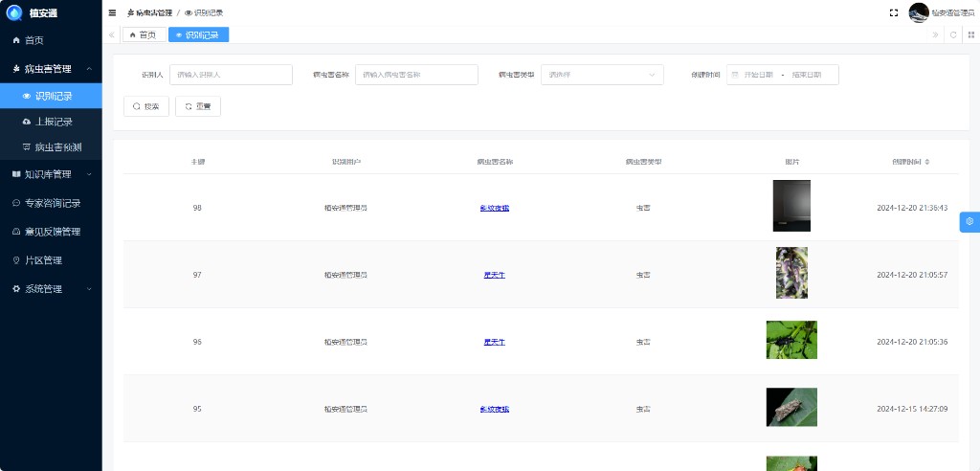Open 专家咨询记录 in the sidebar
Screen dimensions: 980x471
tap(51, 203)
